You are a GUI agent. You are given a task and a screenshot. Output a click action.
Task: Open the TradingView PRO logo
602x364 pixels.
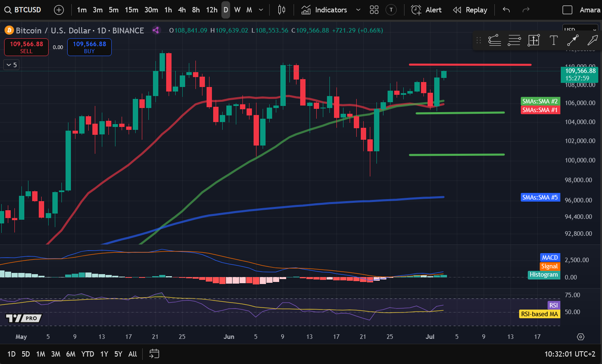(x=24, y=318)
